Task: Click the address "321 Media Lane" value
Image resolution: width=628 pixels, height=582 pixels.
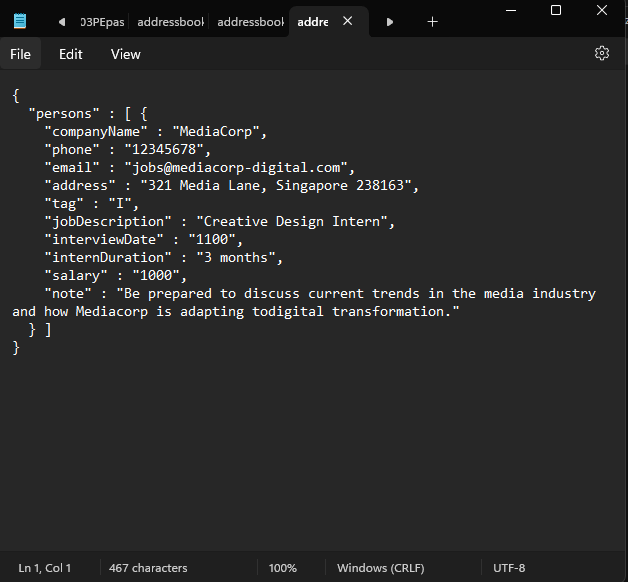Action: click(x=276, y=185)
